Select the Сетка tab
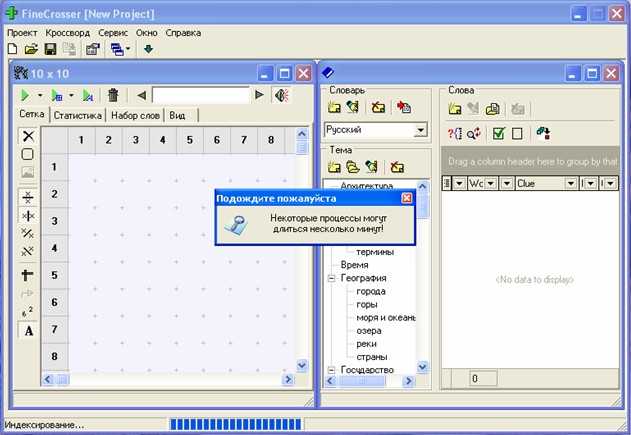This screenshot has height=435, width=631. point(32,114)
